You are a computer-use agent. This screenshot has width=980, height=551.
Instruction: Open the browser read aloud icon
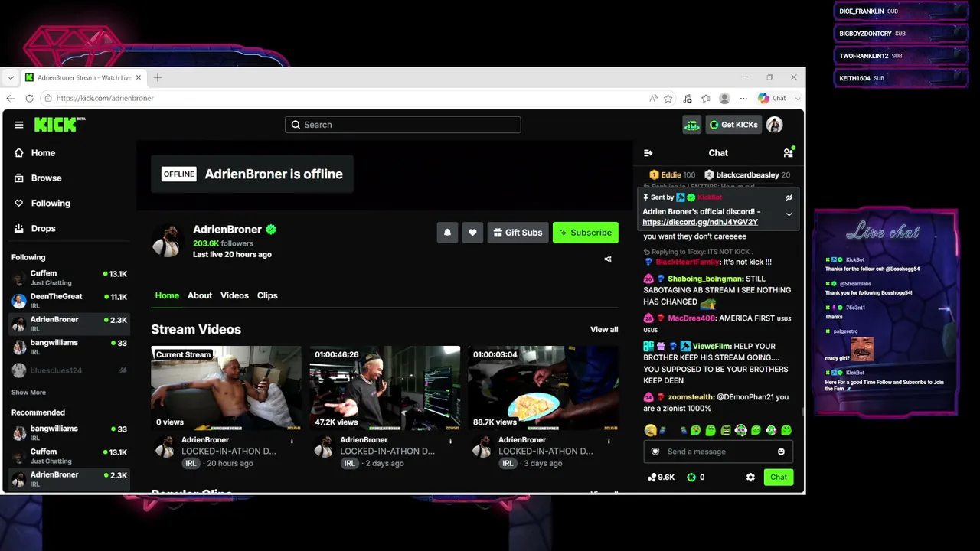click(x=653, y=98)
